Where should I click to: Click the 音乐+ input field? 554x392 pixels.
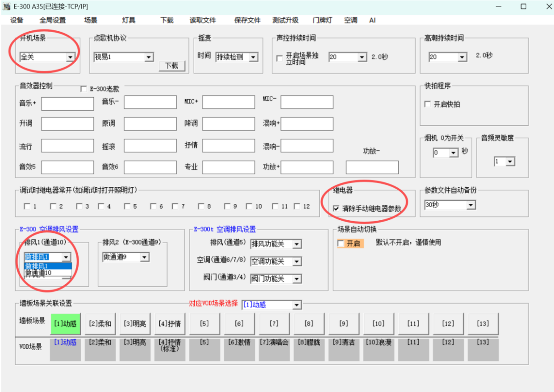(x=68, y=103)
